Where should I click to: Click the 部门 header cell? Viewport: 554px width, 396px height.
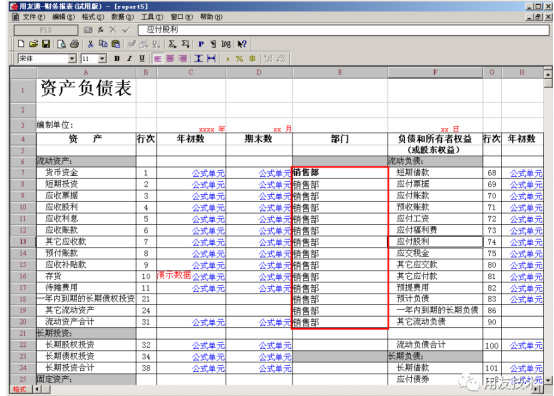pos(340,139)
